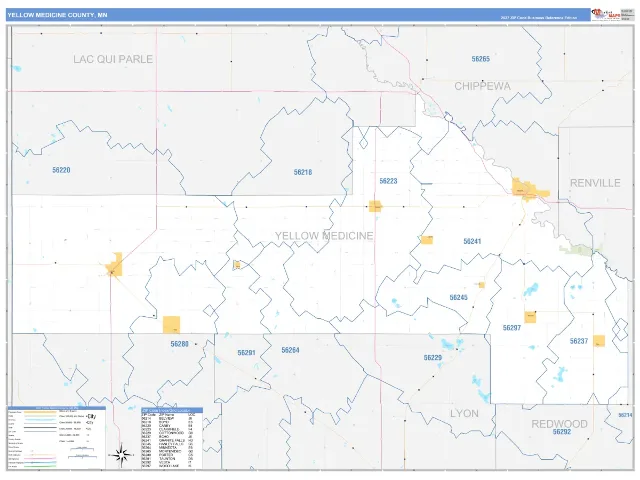Click ZIP code label 56280

pos(179,344)
